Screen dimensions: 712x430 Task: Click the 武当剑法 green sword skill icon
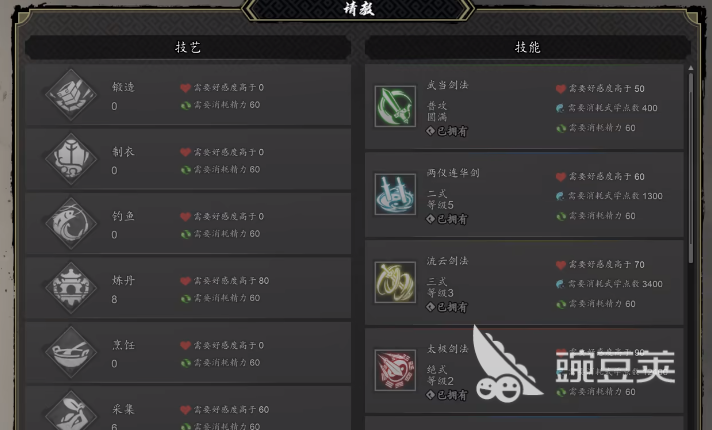tap(395, 107)
